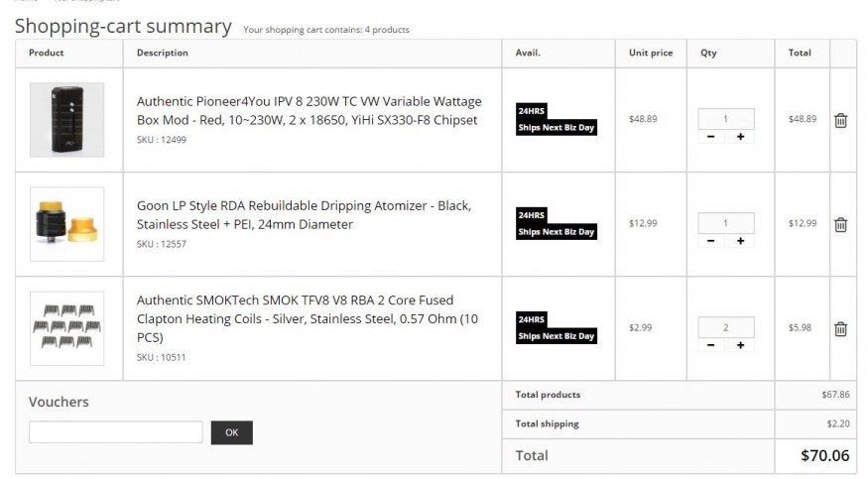Remove the Goon LP Style RDA item

[840, 224]
